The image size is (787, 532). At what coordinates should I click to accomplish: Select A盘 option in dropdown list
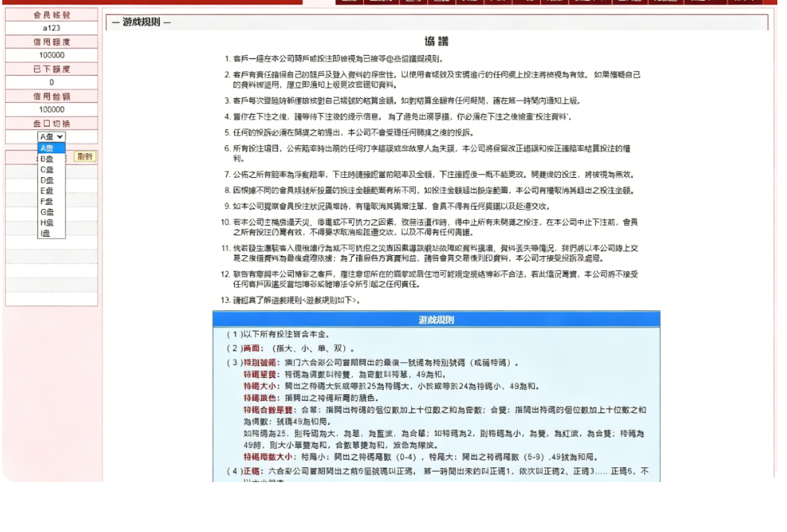click(x=51, y=148)
